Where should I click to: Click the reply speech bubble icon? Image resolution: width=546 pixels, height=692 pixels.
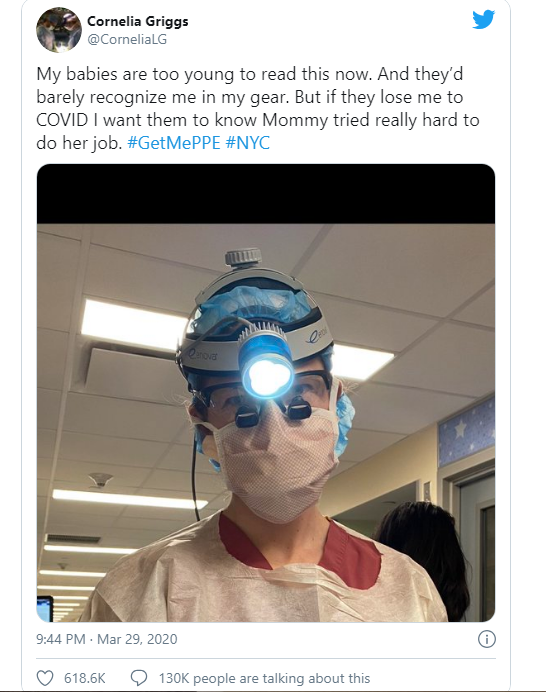[x=139, y=677]
